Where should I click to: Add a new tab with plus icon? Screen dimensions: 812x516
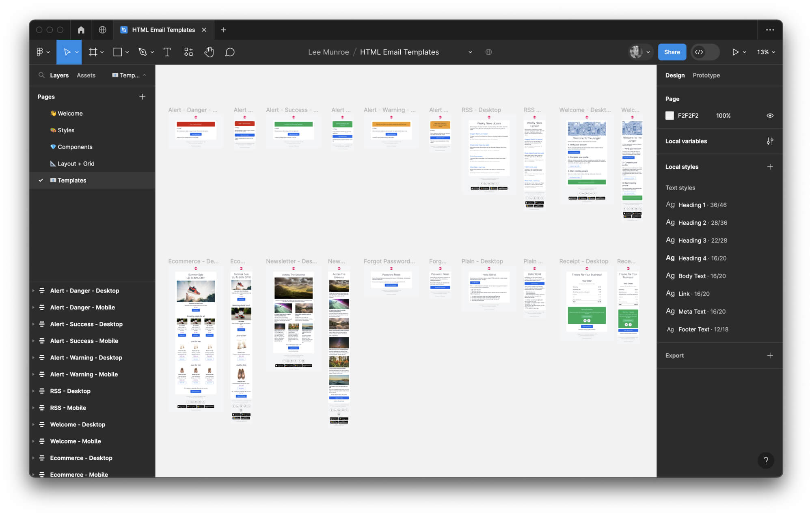223,30
